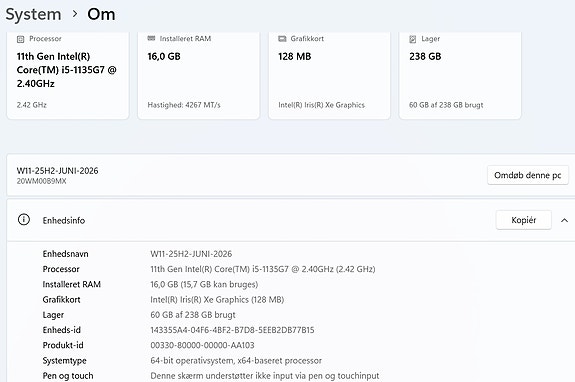
Task: Click the Enhedsinfo header row
Action: pos(290,220)
